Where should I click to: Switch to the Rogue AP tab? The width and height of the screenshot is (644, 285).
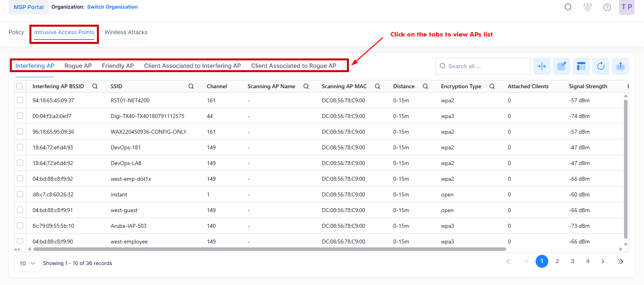[78, 66]
